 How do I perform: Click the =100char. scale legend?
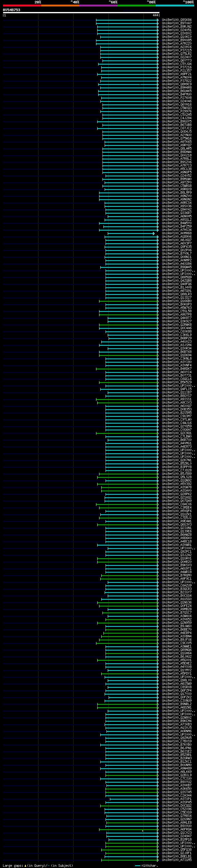147,866
